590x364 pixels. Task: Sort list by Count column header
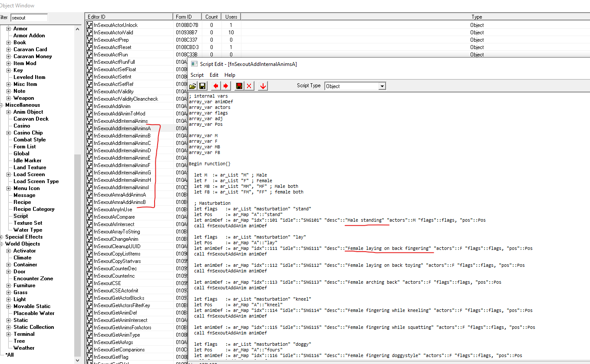(211, 17)
